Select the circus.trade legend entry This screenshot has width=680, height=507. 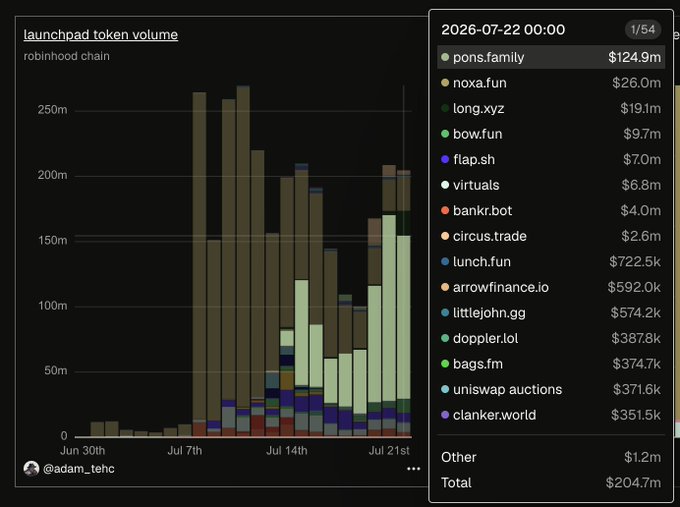pyautogui.click(x=551, y=236)
